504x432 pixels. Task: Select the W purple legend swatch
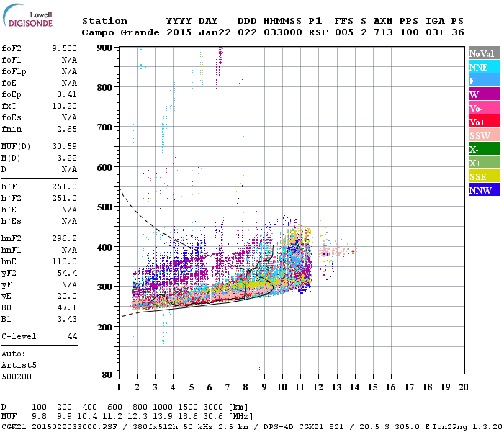(484, 94)
